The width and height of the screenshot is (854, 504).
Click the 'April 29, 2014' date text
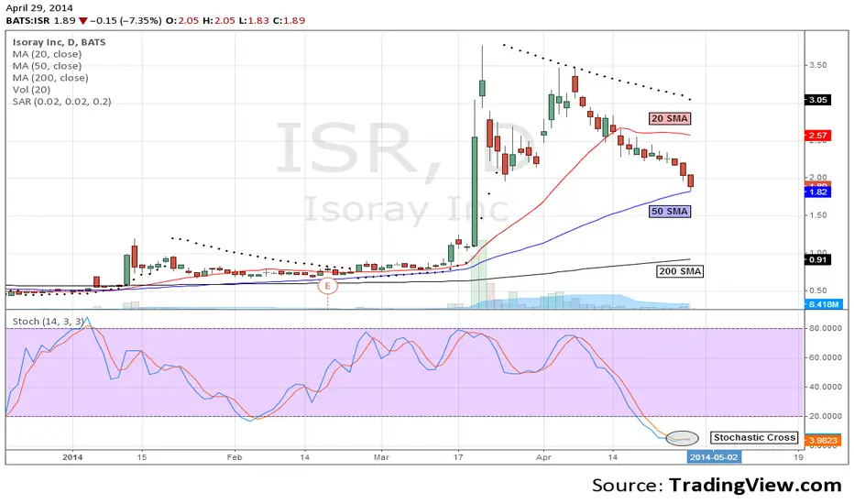38,8
